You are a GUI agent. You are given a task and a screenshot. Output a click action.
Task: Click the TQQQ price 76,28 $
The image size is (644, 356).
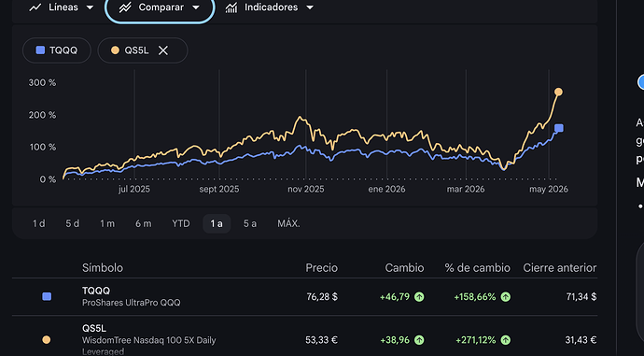pos(322,297)
